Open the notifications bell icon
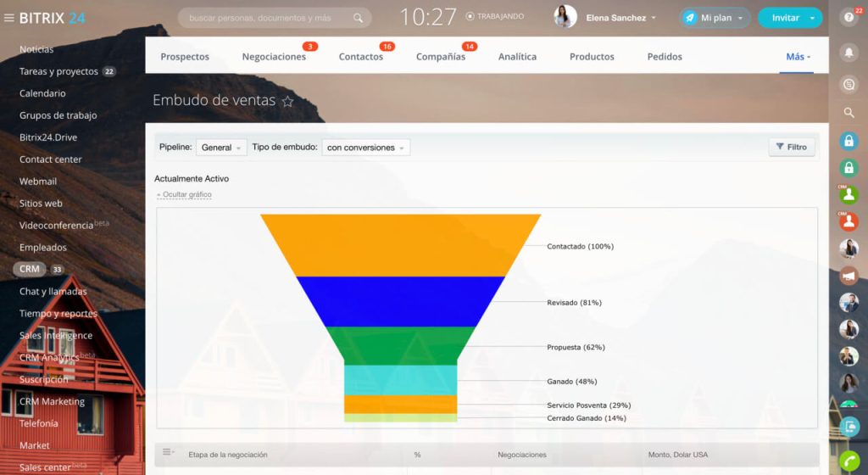 pyautogui.click(x=849, y=53)
